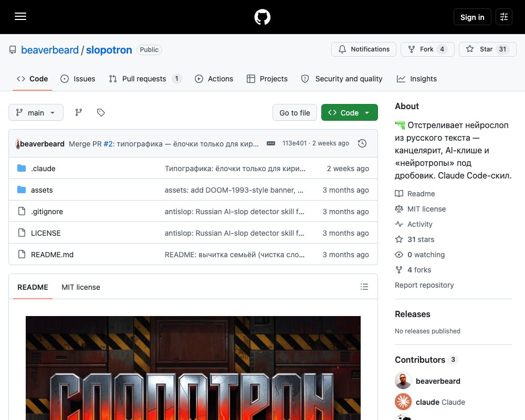This screenshot has width=525, height=420.
Task: Open the claude contributor avatar
Action: pos(403,402)
